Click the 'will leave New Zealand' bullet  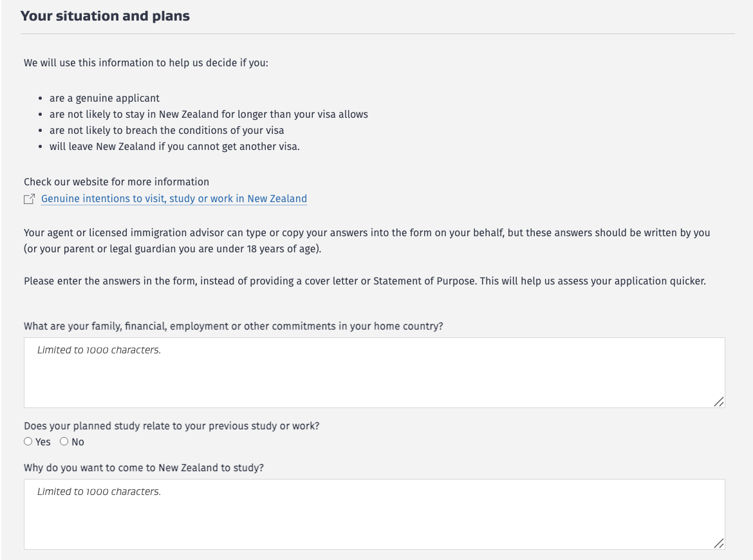[x=174, y=147]
